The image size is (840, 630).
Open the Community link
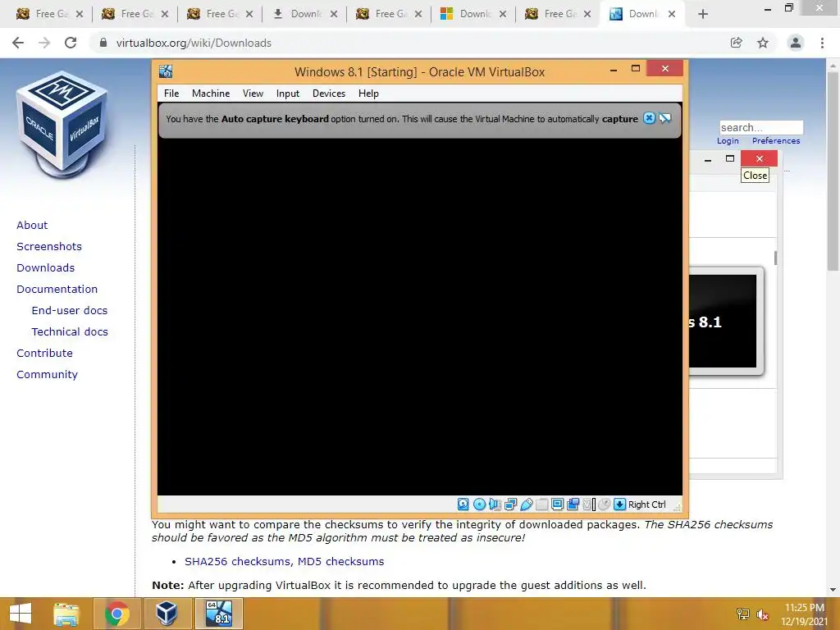[x=47, y=374]
